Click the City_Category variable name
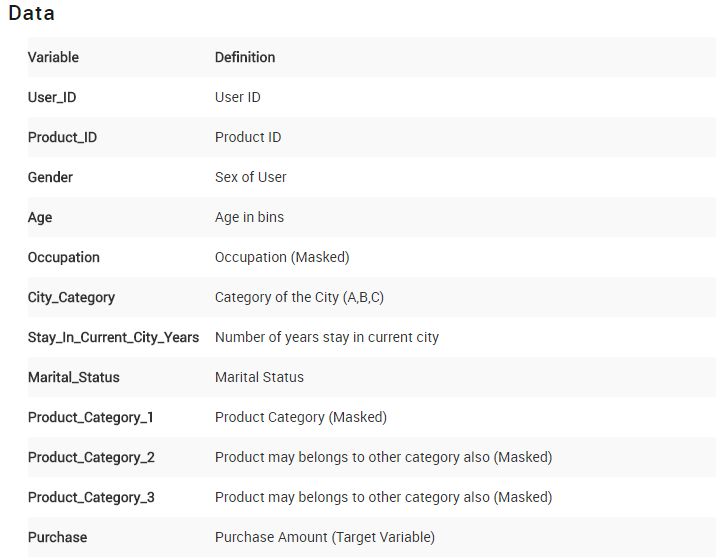The height and width of the screenshot is (557, 721). (x=71, y=297)
